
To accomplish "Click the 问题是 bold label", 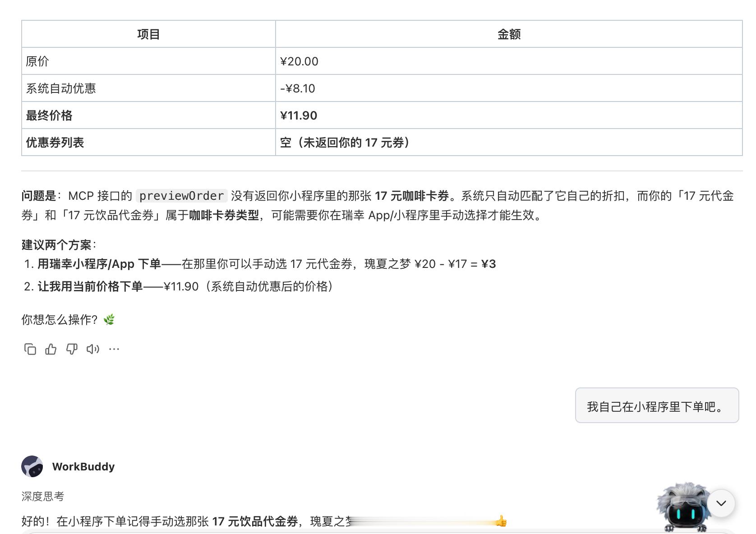I will 39,196.
